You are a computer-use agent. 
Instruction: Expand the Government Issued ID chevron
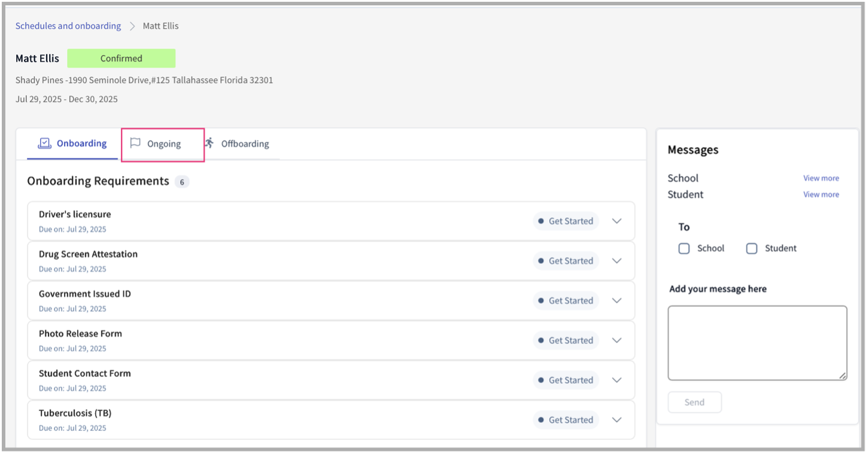(617, 300)
